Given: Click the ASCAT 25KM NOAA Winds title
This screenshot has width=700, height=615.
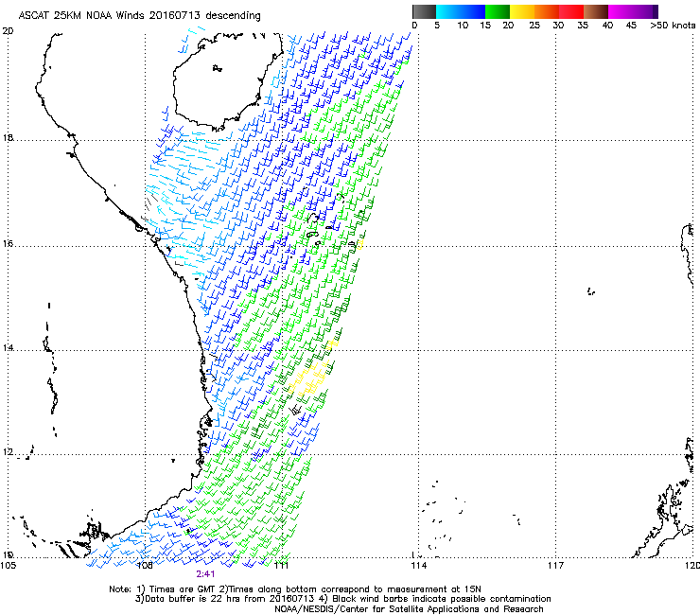Looking at the screenshot, I should (139, 15).
